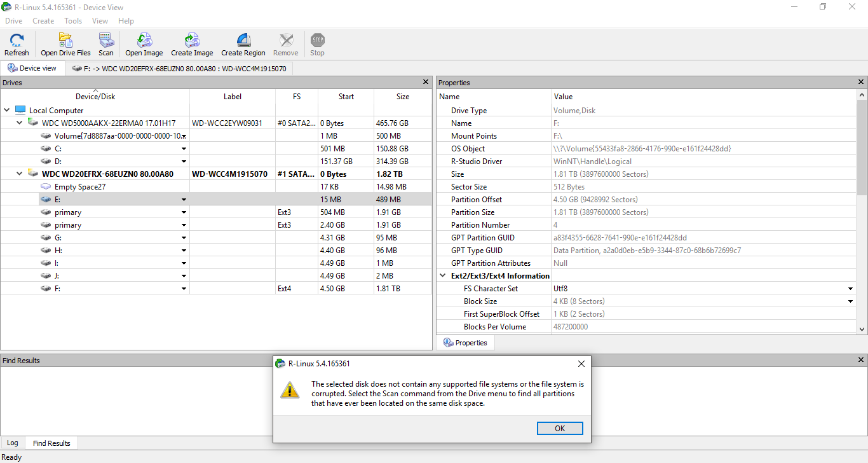
Task: Open the dropdown arrow for F: volume
Action: point(184,288)
